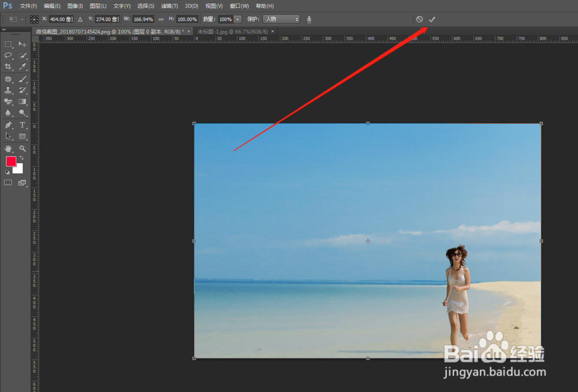This screenshot has height=392, width=578.
Task: Select the Zoom tool in toolbox
Action: (x=23, y=149)
